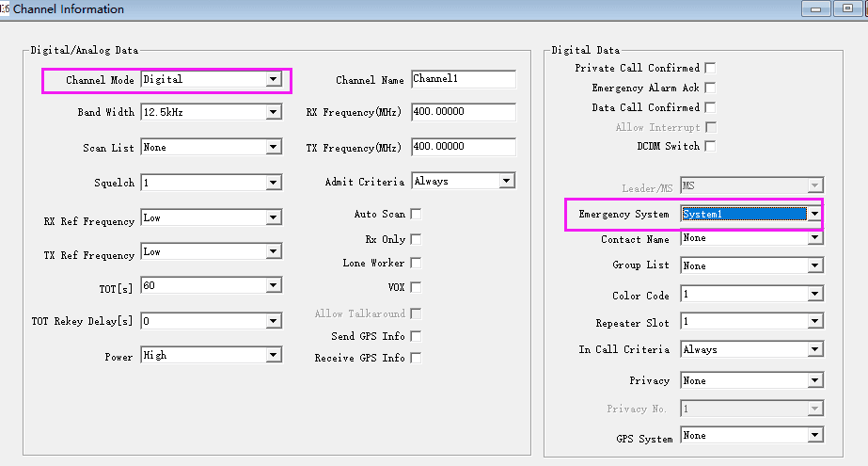Toggle the Rx Only checkbox
The width and height of the screenshot is (868, 466).
pyautogui.click(x=416, y=239)
